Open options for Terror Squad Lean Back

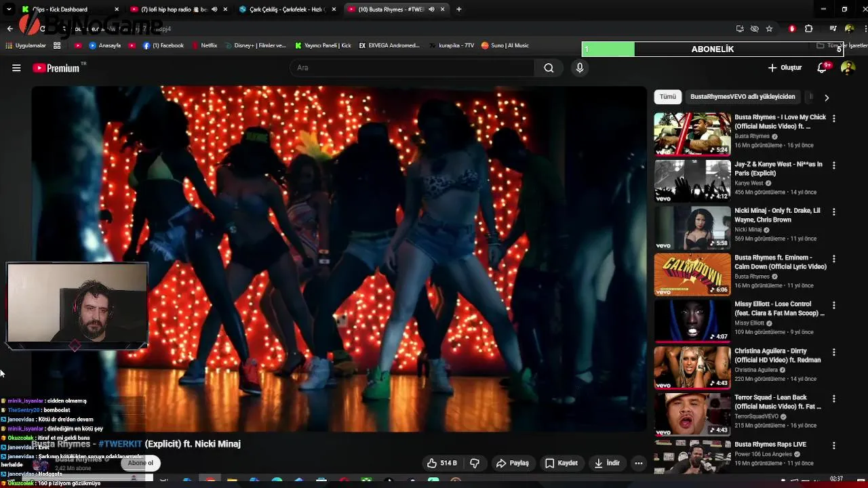coord(833,399)
